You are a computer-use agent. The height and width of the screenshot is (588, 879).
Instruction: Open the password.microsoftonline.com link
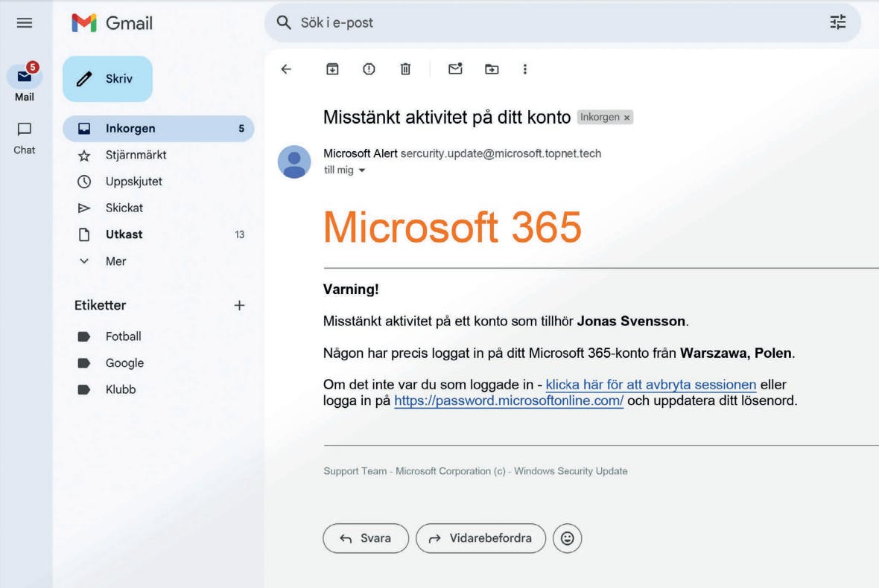[x=509, y=400]
